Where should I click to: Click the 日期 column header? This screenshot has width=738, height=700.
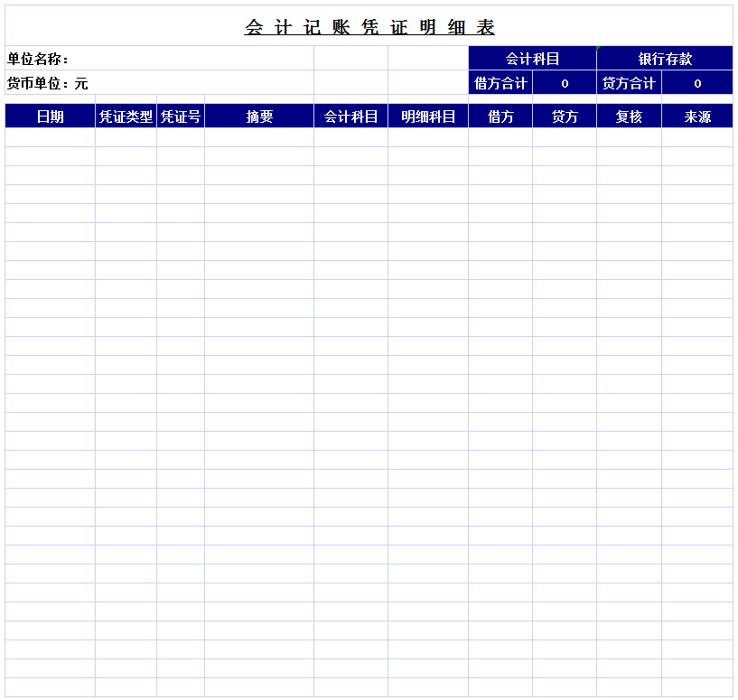coord(50,117)
